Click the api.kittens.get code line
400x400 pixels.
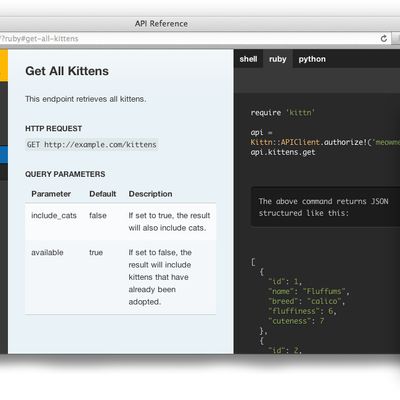[x=283, y=152]
